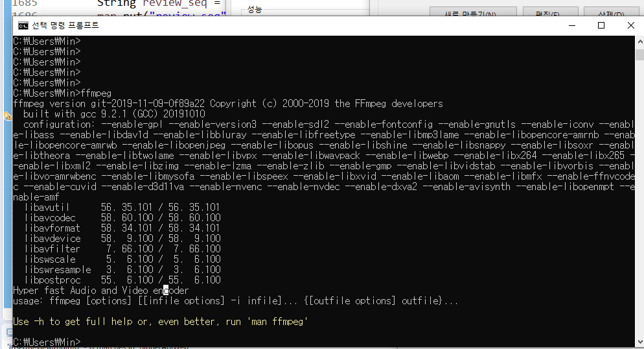Click the 'e-libvo-amrwbenc --enable-libmysofa' line
This screenshot has height=349, width=644.
point(324,176)
